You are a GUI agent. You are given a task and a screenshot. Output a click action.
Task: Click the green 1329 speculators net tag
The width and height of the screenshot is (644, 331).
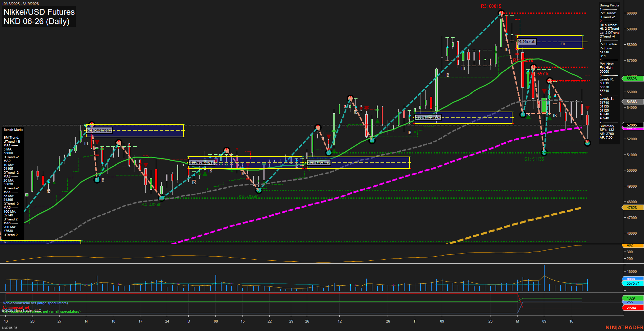pos(631,298)
